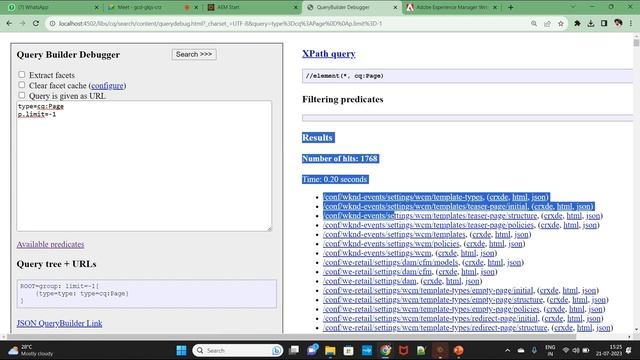Image resolution: width=640 pixels, height=360 pixels.
Task: Open Windows Start menu
Action: pos(182,351)
